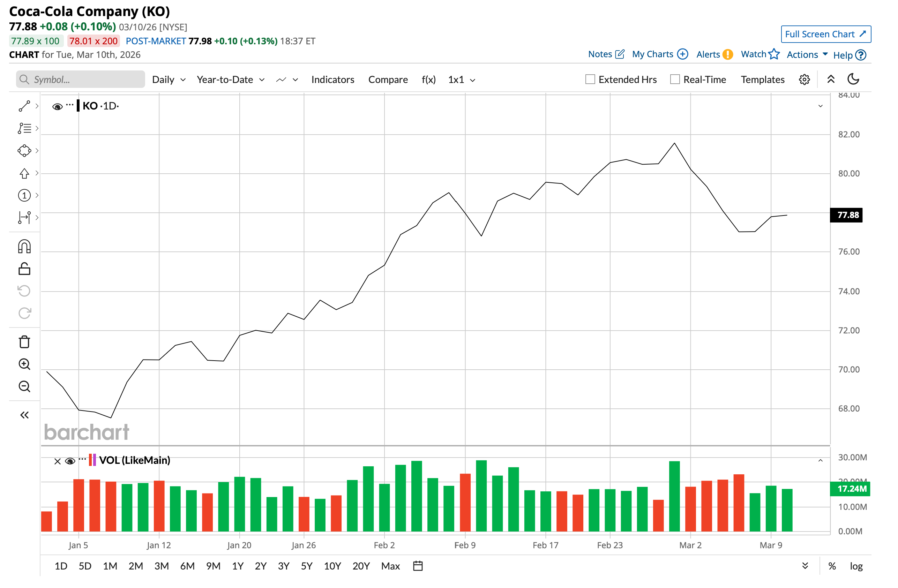
Task: Select the line drawing tool icon
Action: pyautogui.click(x=24, y=107)
